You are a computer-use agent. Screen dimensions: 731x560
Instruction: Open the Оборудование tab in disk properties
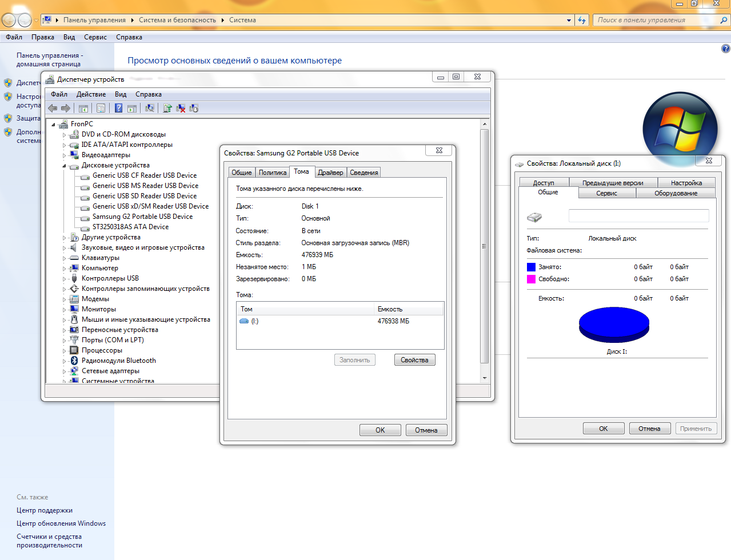pyautogui.click(x=676, y=193)
